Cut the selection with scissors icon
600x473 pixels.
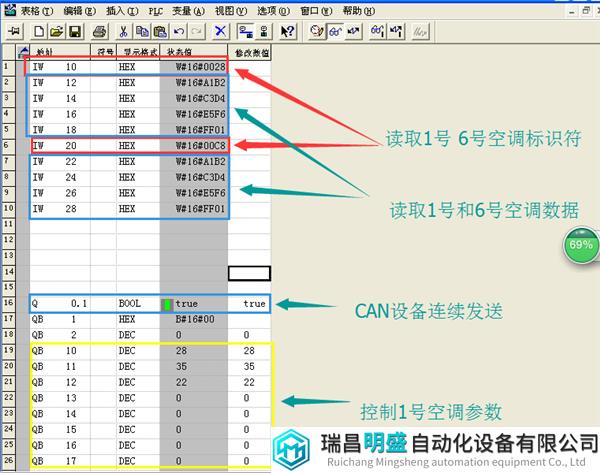coord(123,31)
